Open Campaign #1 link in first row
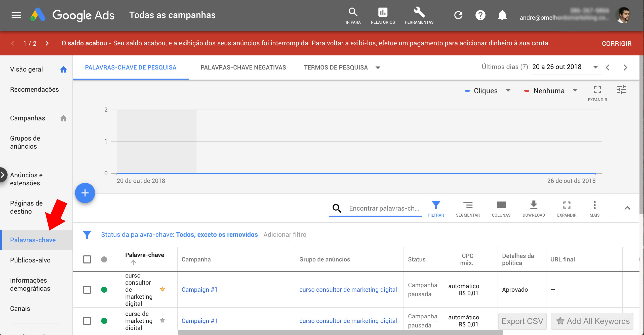 click(199, 289)
